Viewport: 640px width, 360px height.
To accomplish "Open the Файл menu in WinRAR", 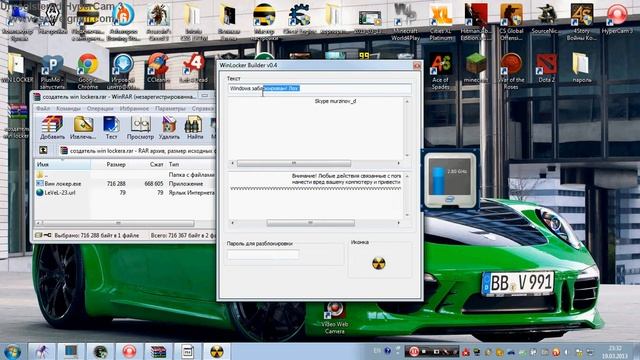I will [42, 109].
